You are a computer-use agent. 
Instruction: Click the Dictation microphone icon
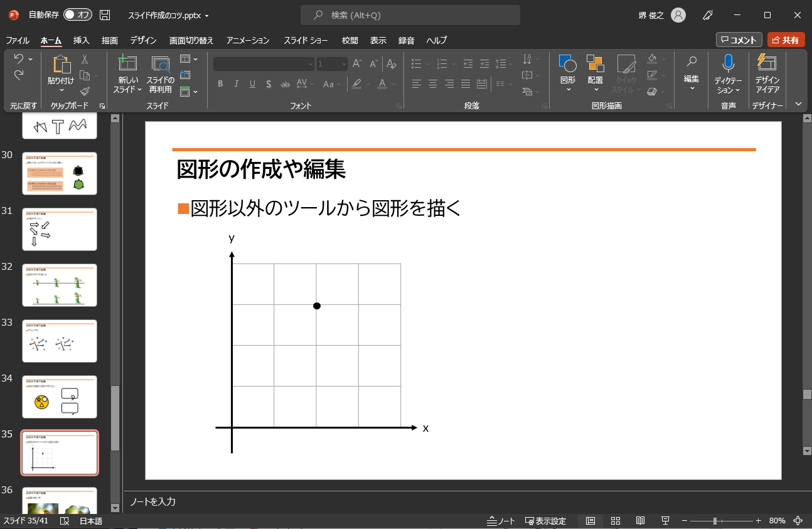(728, 63)
